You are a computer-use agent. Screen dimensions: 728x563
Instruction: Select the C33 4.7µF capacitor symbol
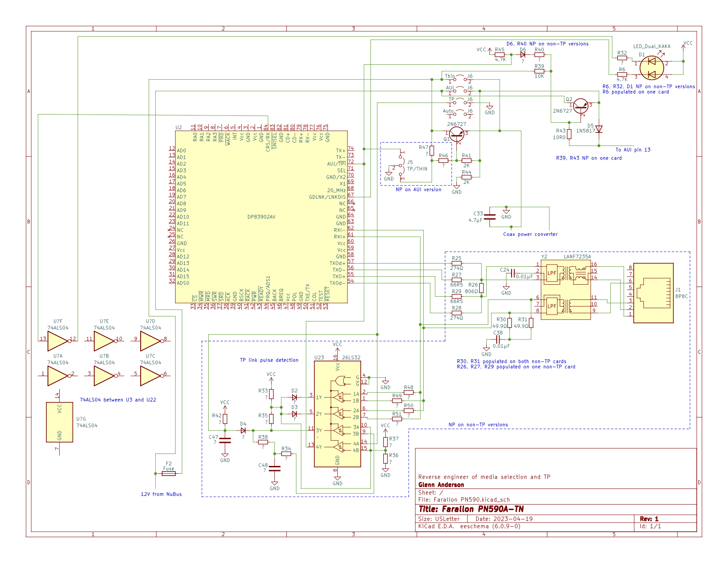tap(490, 217)
